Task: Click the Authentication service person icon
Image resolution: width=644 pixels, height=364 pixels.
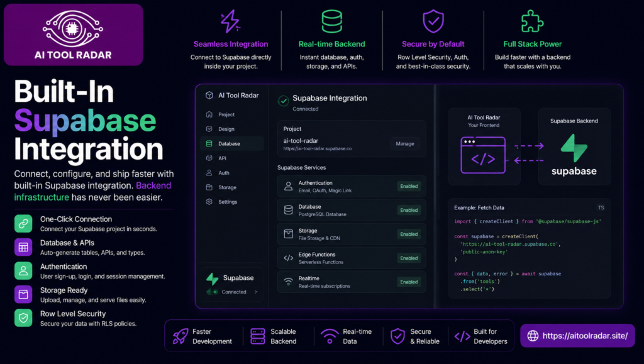Action: (288, 186)
